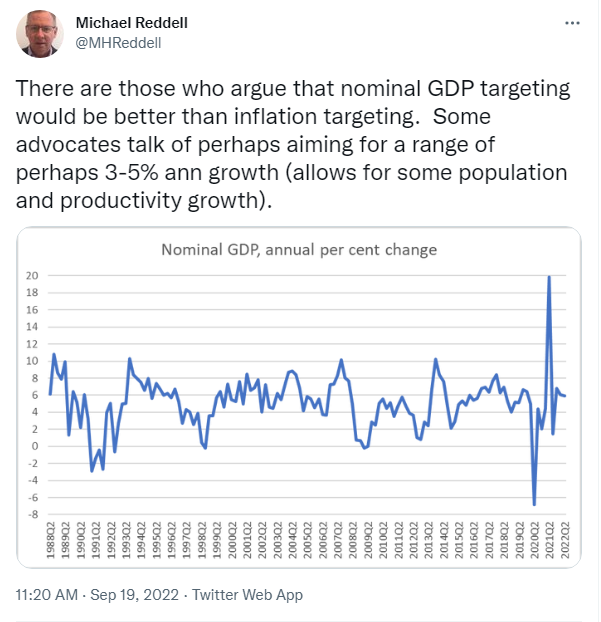Click the y-axis label 20

coord(33,275)
